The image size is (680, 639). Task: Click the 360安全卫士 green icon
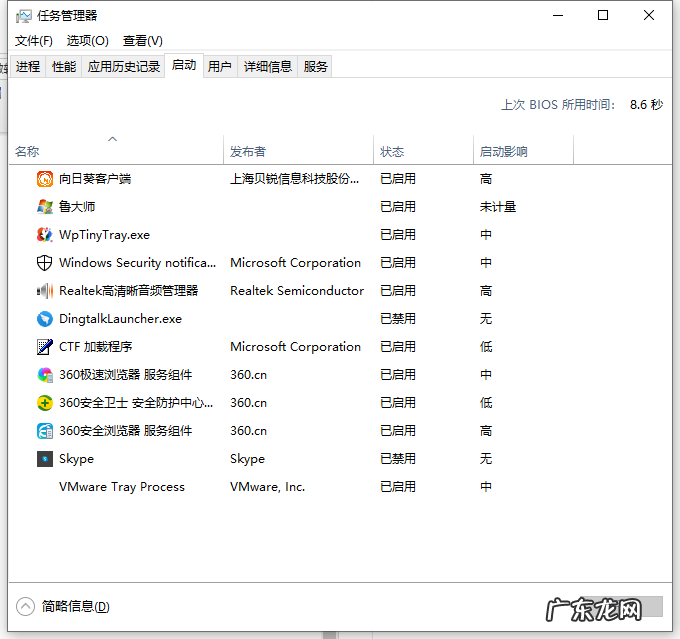[x=45, y=403]
